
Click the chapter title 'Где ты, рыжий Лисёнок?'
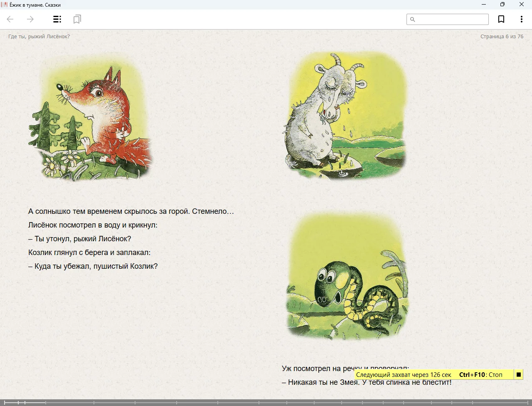(39, 37)
